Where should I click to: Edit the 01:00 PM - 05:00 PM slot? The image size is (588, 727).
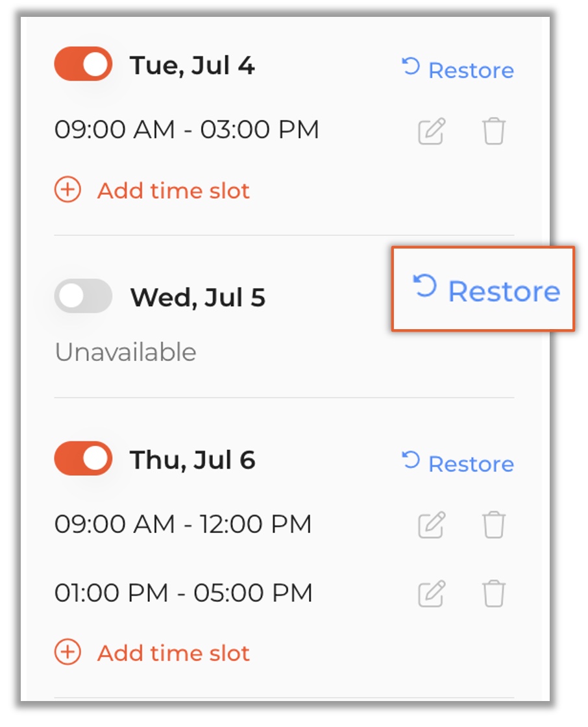(432, 593)
